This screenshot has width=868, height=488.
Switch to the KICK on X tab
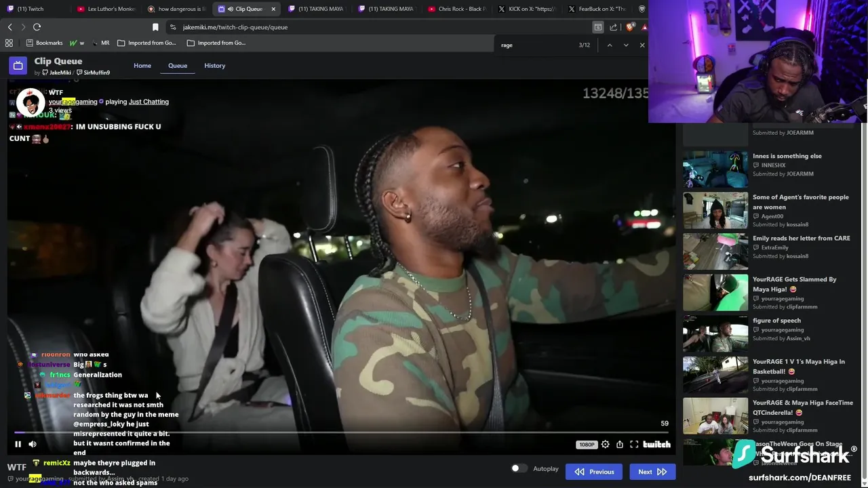click(527, 9)
